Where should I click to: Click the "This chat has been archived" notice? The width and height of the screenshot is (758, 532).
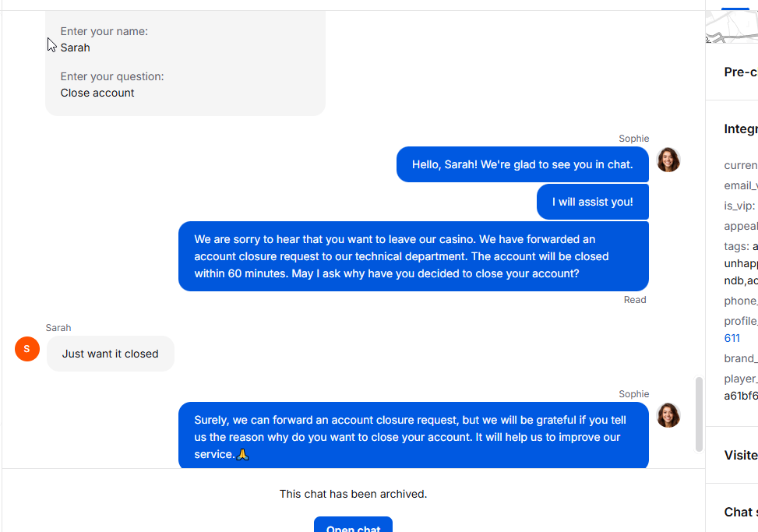(x=353, y=494)
